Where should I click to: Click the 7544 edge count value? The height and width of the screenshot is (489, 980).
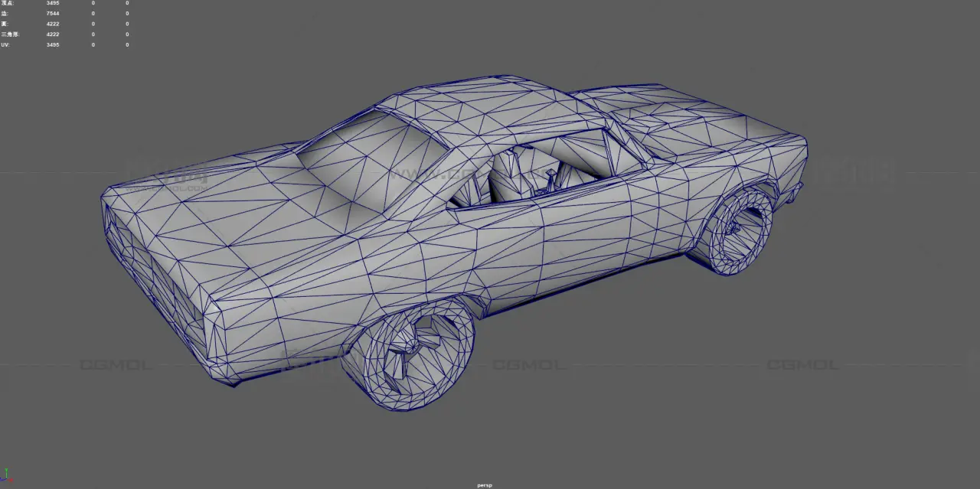pyautogui.click(x=52, y=14)
